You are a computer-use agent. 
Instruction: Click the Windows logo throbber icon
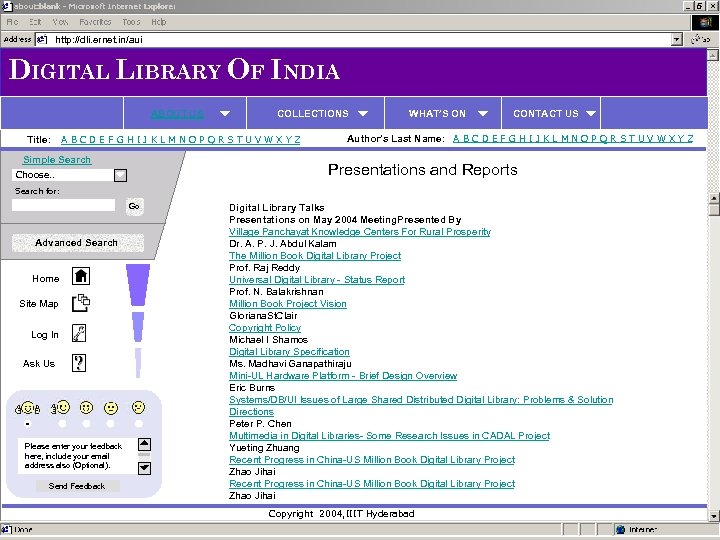click(705, 22)
